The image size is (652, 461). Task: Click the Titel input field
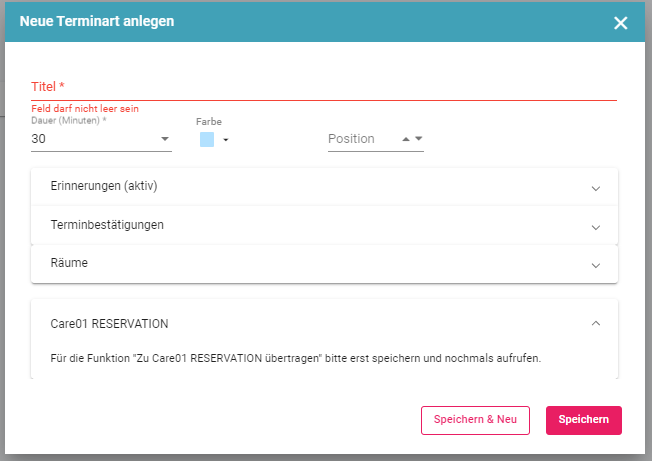pos(323,87)
